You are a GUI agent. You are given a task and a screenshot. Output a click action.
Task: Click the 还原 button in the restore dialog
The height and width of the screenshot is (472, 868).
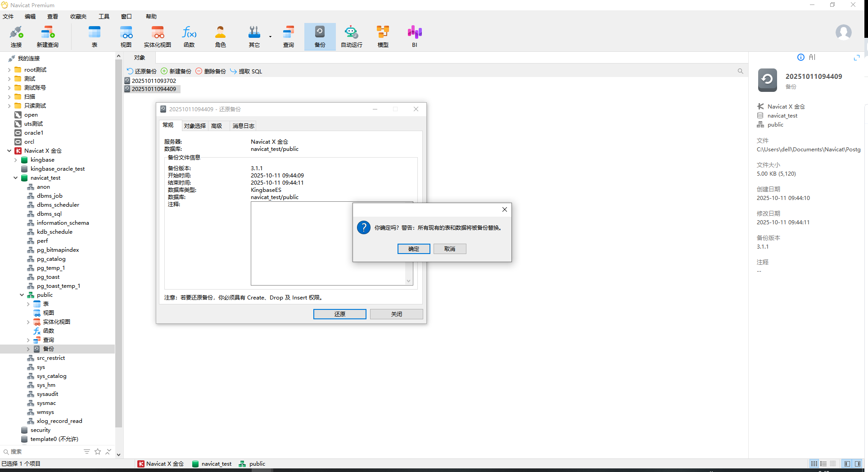click(340, 314)
